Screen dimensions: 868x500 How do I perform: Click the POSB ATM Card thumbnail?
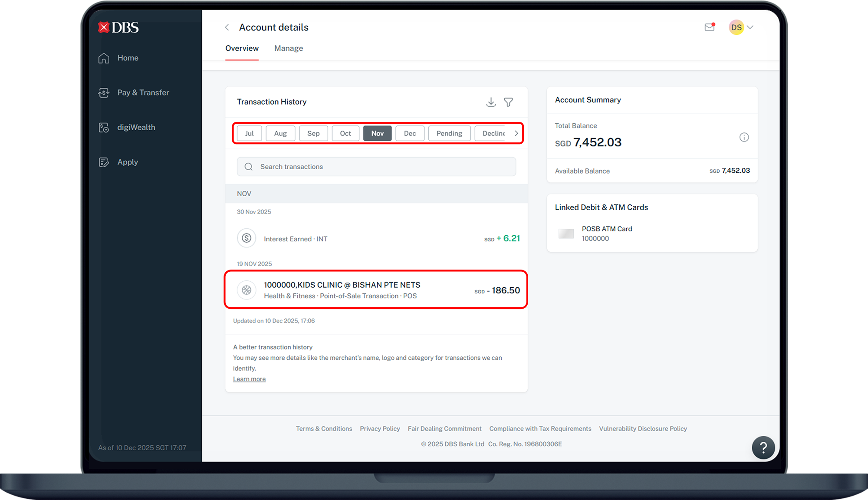566,234
